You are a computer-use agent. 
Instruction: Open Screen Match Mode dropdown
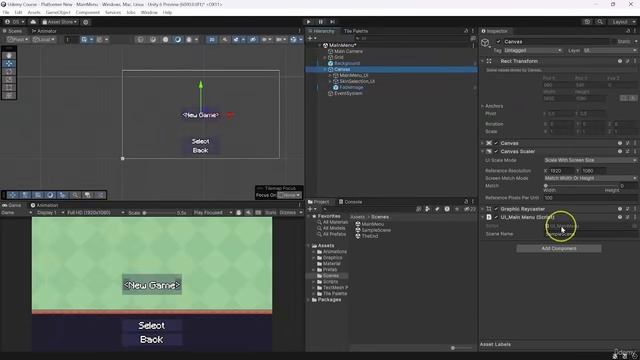591,178
